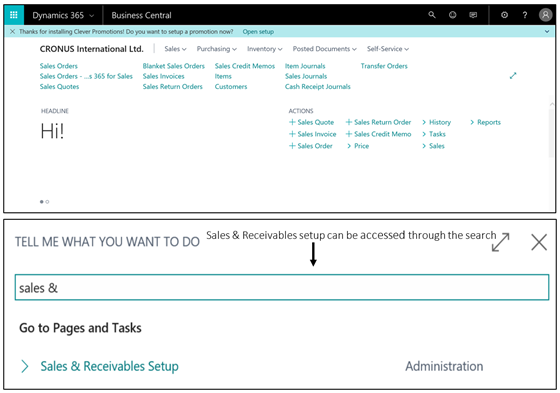Create new Sales Quote action
The width and height of the screenshot is (560, 393).
coord(311,122)
